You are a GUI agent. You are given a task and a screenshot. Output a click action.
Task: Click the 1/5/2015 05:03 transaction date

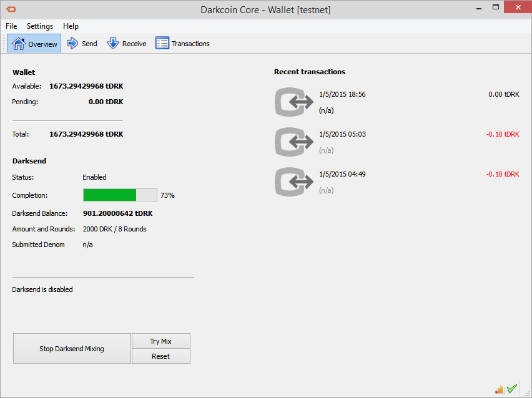[x=342, y=134]
